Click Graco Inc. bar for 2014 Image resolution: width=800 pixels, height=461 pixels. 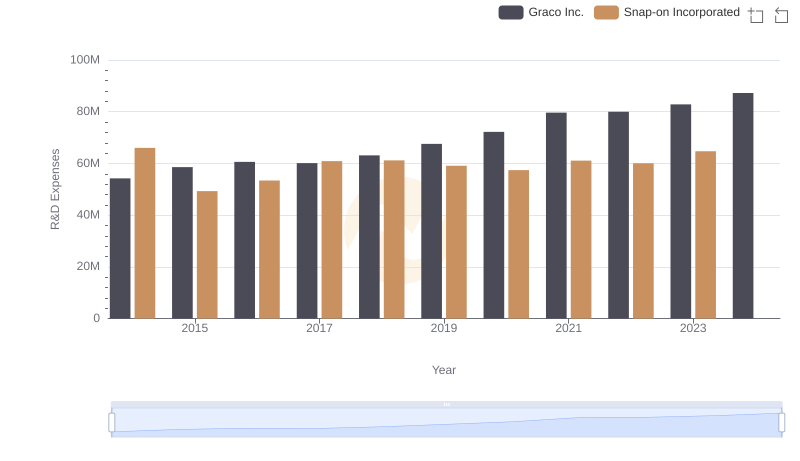click(120, 249)
